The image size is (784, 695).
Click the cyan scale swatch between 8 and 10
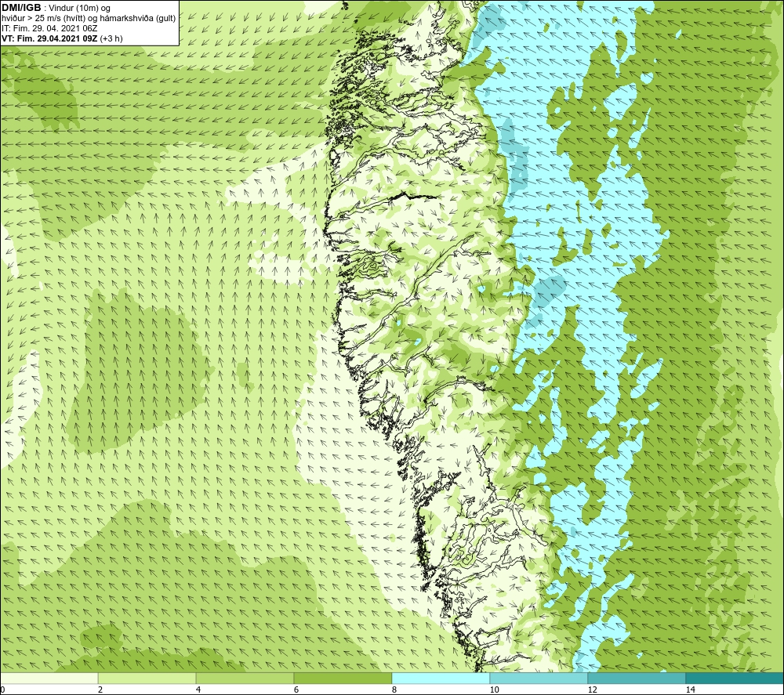coord(441,679)
